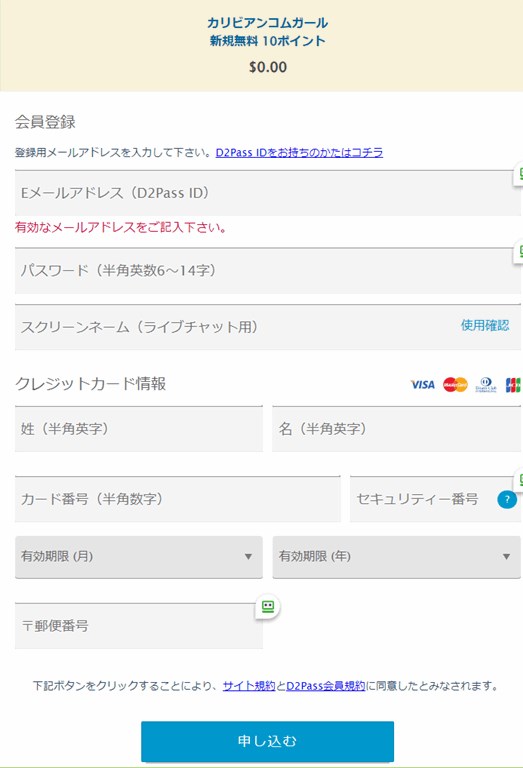Click the Diners Club logo
Image resolution: width=523 pixels, height=768 pixels.
click(486, 385)
